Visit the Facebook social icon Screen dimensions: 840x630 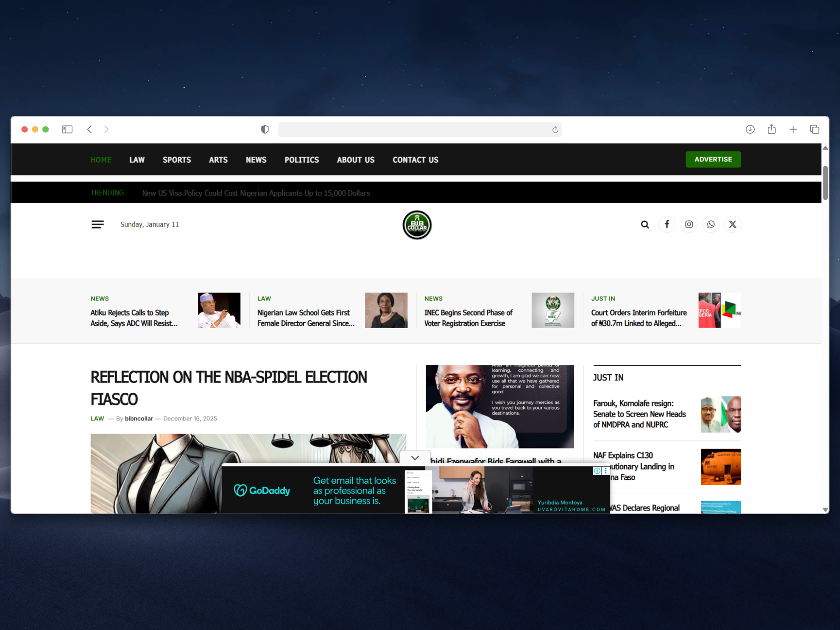667,224
